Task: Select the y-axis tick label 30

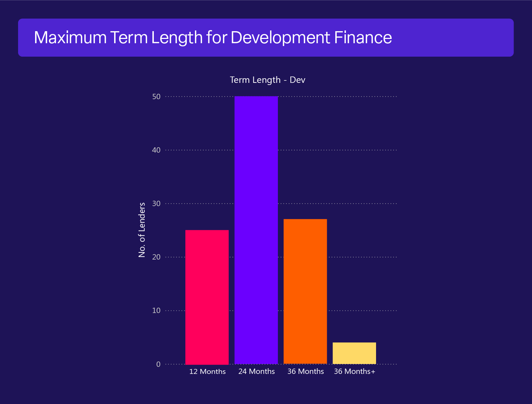Action: (156, 204)
